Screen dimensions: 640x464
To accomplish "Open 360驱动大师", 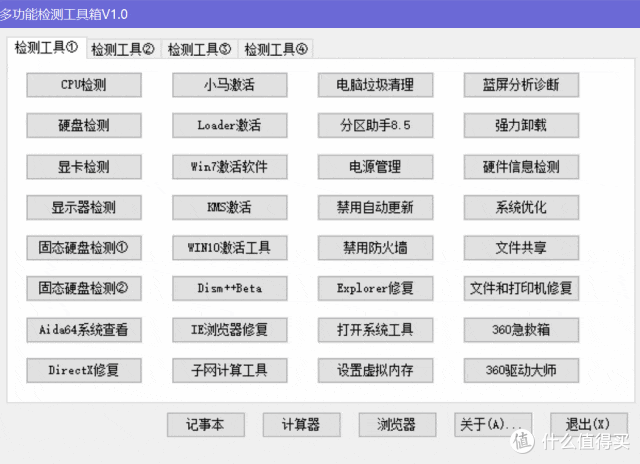I will tap(521, 371).
